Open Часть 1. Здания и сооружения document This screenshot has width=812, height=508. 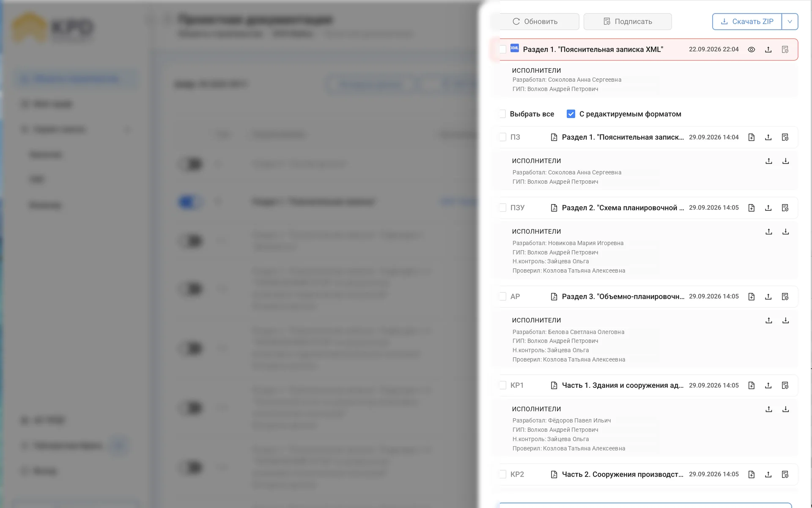pyautogui.click(x=623, y=385)
